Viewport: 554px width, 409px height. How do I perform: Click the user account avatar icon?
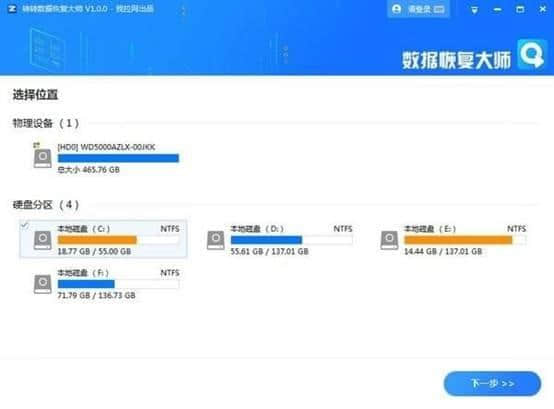pos(396,9)
